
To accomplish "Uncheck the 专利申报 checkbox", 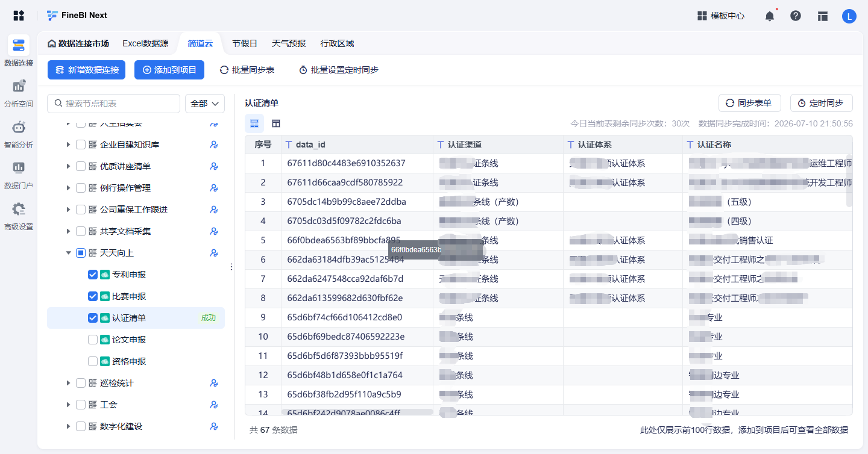I will click(93, 275).
